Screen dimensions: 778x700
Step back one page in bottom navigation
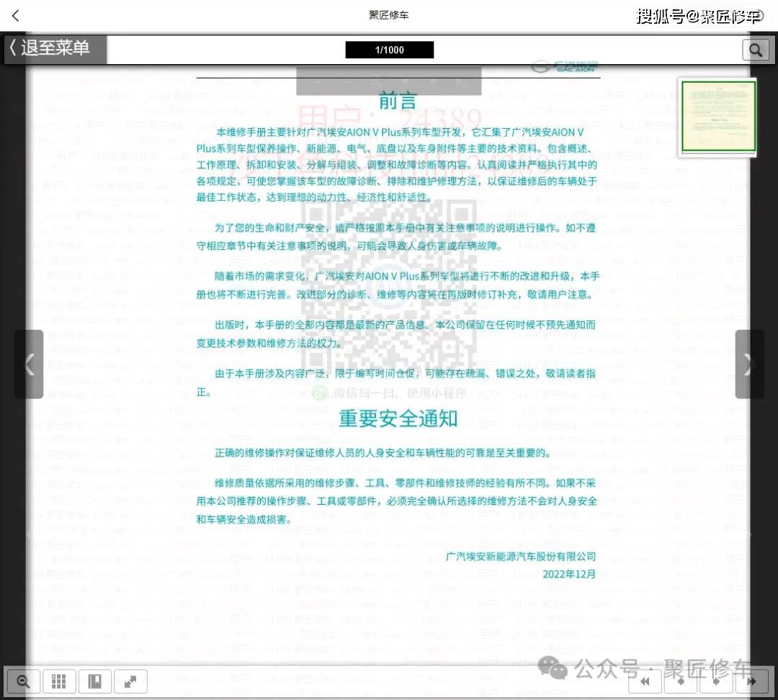(x=681, y=681)
